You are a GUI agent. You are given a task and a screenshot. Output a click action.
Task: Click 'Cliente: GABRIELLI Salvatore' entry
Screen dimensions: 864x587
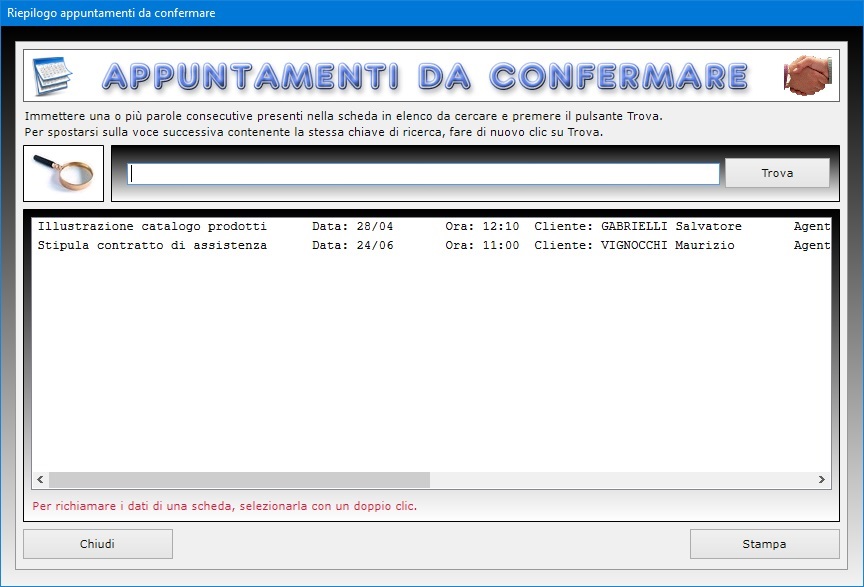tap(638, 226)
